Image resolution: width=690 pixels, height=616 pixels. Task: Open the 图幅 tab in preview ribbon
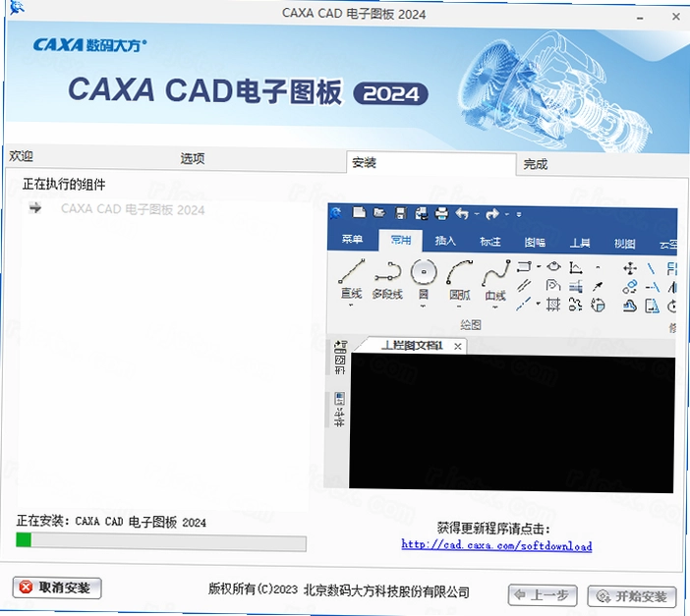(535, 243)
